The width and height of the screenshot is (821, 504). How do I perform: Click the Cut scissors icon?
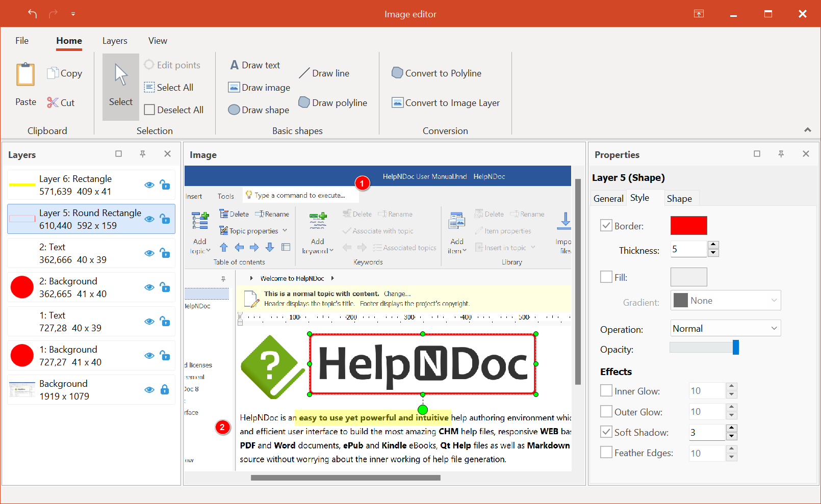tap(53, 102)
